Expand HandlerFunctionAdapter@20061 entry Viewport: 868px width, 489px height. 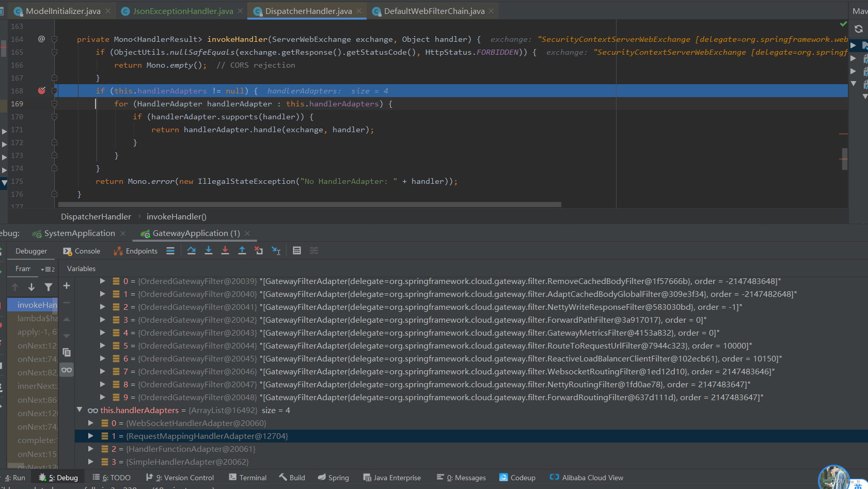coord(91,449)
